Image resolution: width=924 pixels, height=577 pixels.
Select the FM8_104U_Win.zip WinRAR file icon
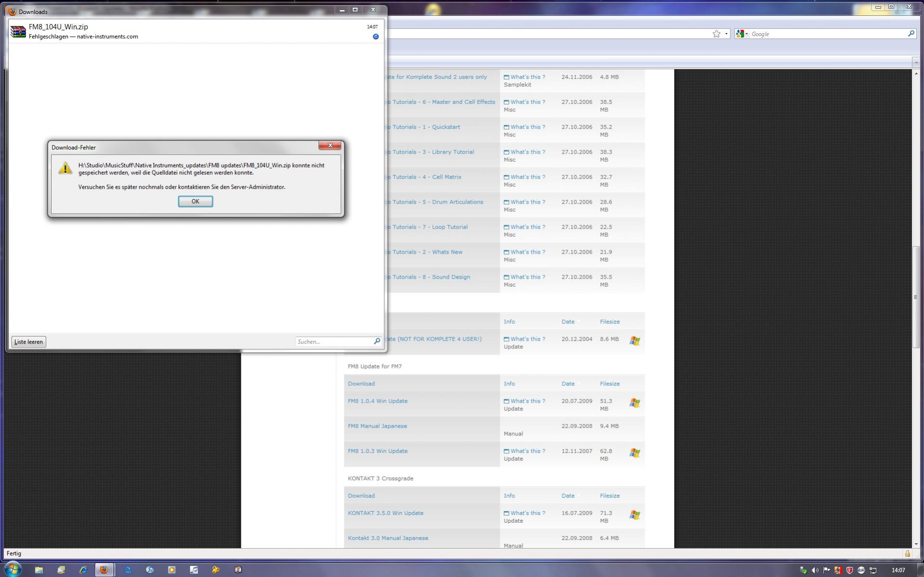tap(18, 32)
